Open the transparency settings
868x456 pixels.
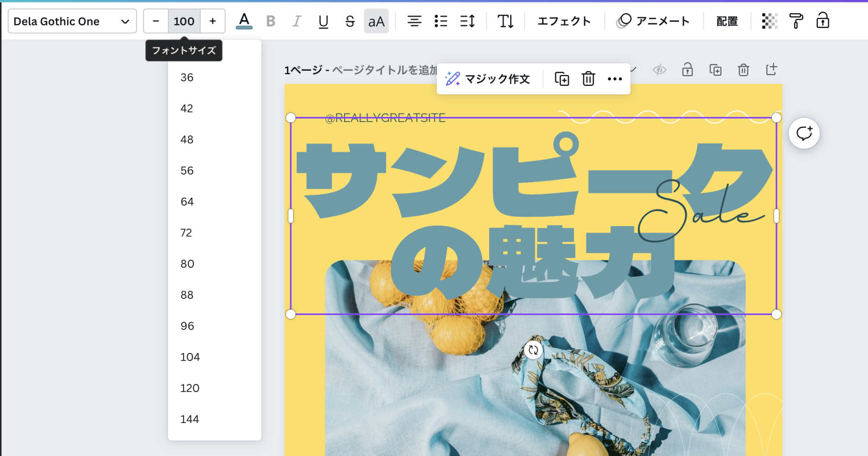(x=770, y=21)
